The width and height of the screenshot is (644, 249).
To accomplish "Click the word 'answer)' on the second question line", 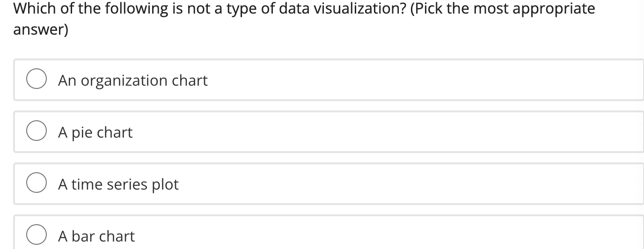I will pos(41,30).
